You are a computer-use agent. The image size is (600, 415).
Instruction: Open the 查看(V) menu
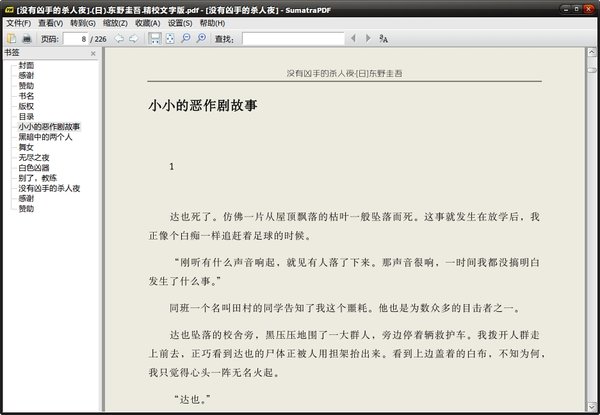point(51,23)
